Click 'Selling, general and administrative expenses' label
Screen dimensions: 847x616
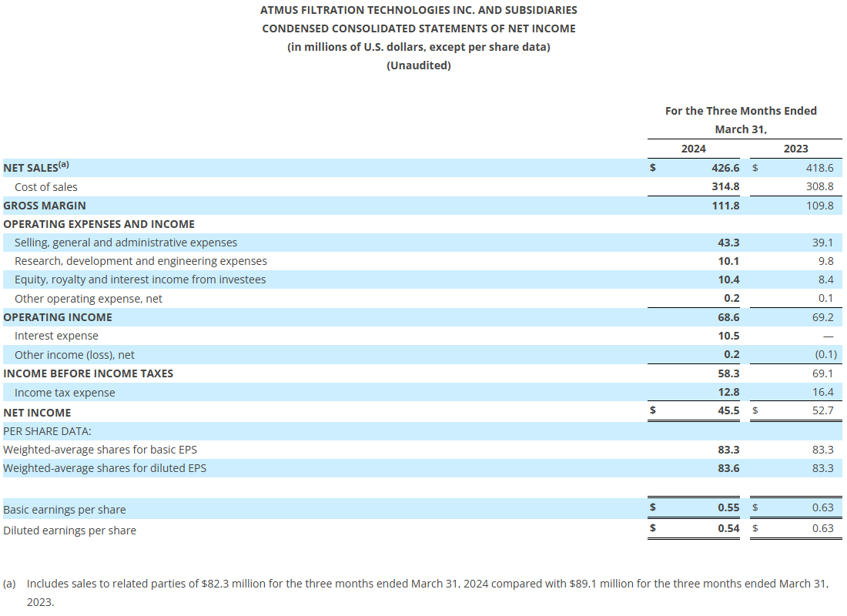pyautogui.click(x=126, y=243)
